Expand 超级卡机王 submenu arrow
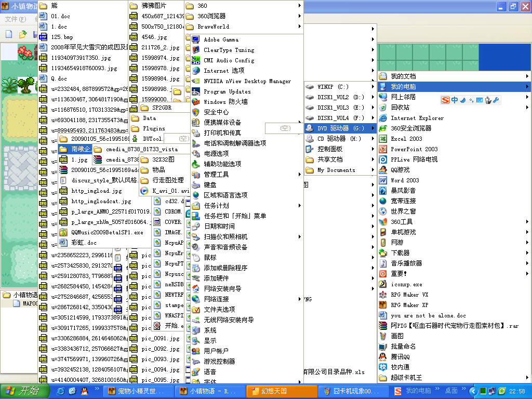Screen dimensions: 532x399 pyautogui.click(x=527, y=378)
